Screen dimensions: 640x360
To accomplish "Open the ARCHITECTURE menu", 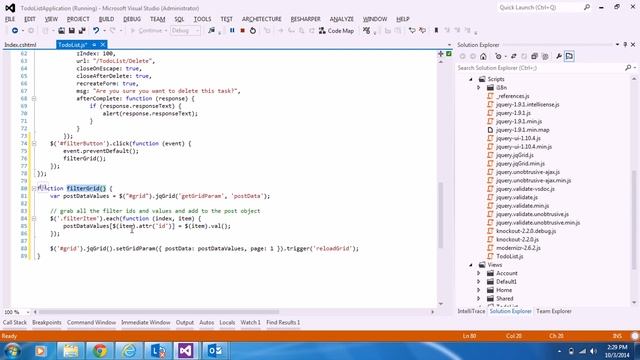I will 262,19.
